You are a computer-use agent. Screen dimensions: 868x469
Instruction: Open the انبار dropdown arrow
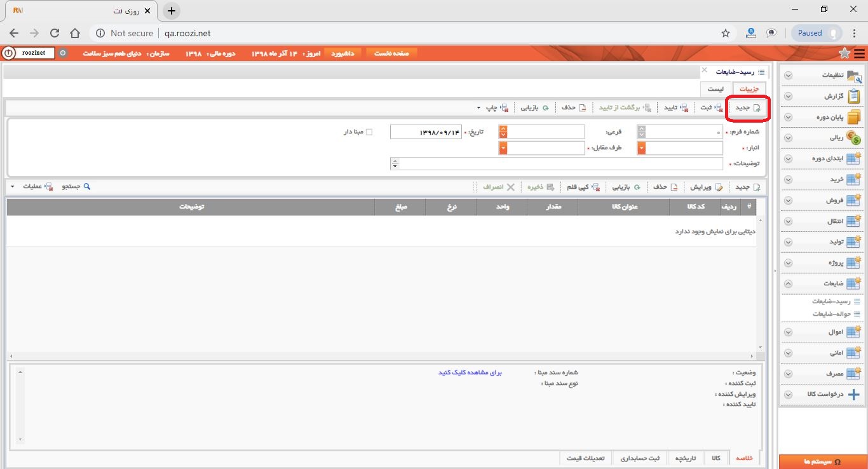click(641, 148)
